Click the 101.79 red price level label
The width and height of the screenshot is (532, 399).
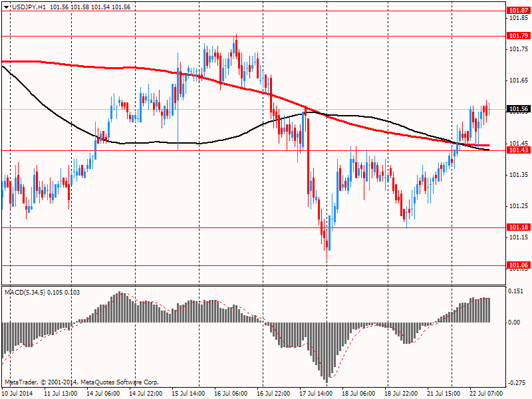click(519, 36)
